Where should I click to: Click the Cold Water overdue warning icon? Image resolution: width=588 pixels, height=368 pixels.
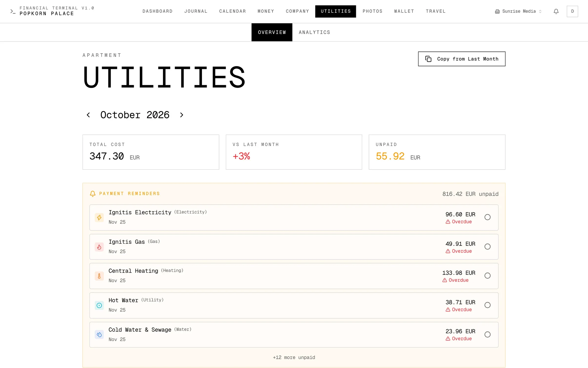448,339
